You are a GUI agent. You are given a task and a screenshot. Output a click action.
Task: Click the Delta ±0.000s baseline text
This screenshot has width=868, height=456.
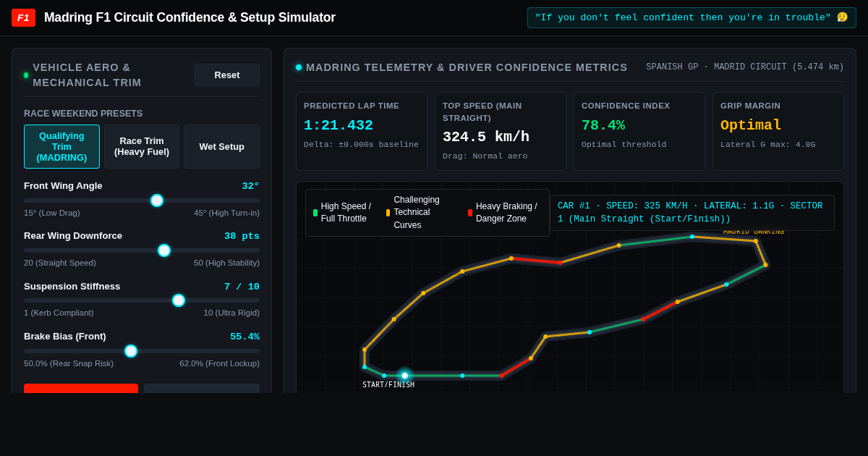point(361,145)
